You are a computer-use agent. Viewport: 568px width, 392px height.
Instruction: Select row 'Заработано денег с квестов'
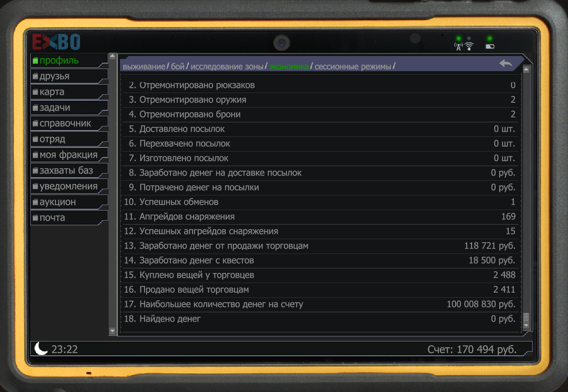(320, 260)
